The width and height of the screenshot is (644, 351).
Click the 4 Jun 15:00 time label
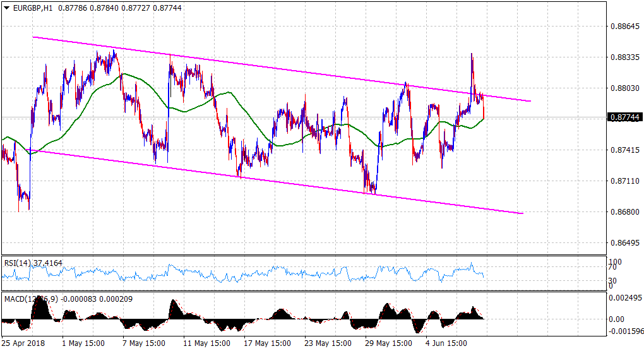click(x=446, y=344)
